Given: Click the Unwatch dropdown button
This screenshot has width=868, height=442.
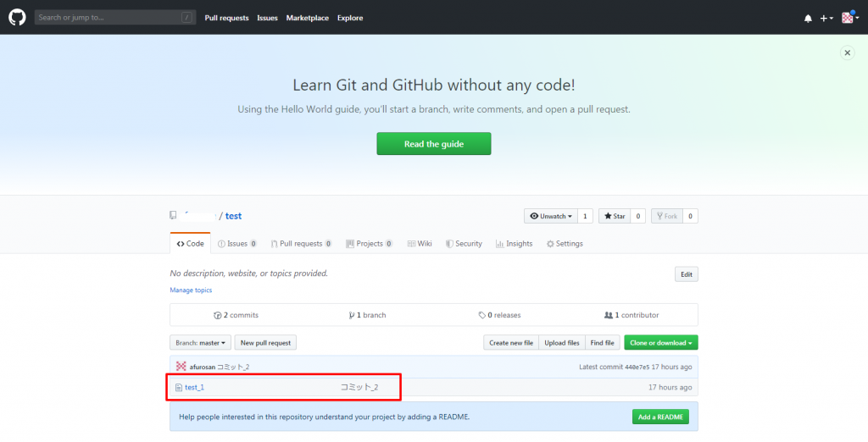Looking at the screenshot, I should click(551, 216).
